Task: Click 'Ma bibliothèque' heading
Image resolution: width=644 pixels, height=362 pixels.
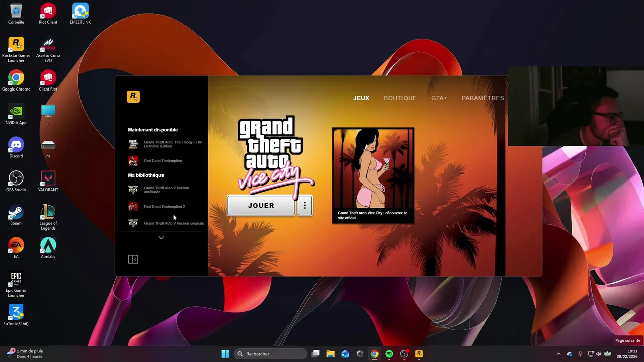Action: coord(146,175)
